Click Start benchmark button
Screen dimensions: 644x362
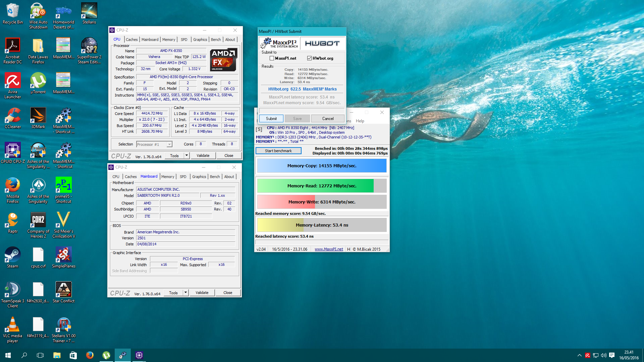click(x=278, y=151)
